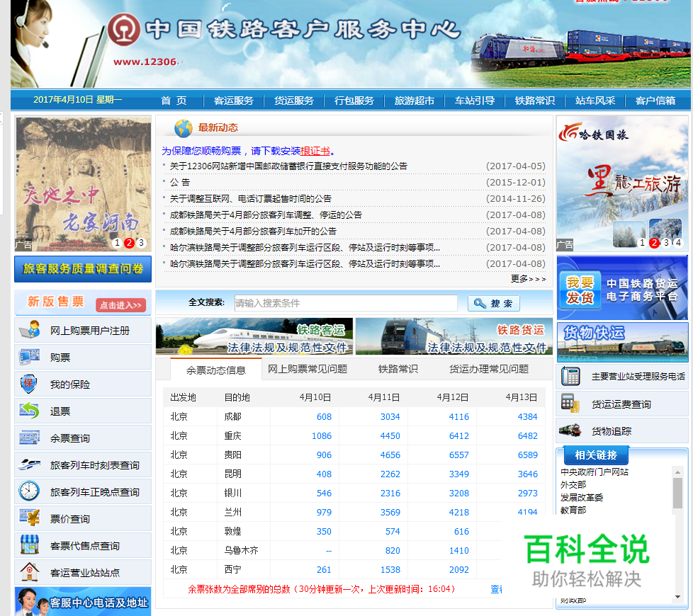Image resolution: width=693 pixels, height=616 pixels.
Task: Click 客服中心电话及地址 banner
Action: point(83,601)
